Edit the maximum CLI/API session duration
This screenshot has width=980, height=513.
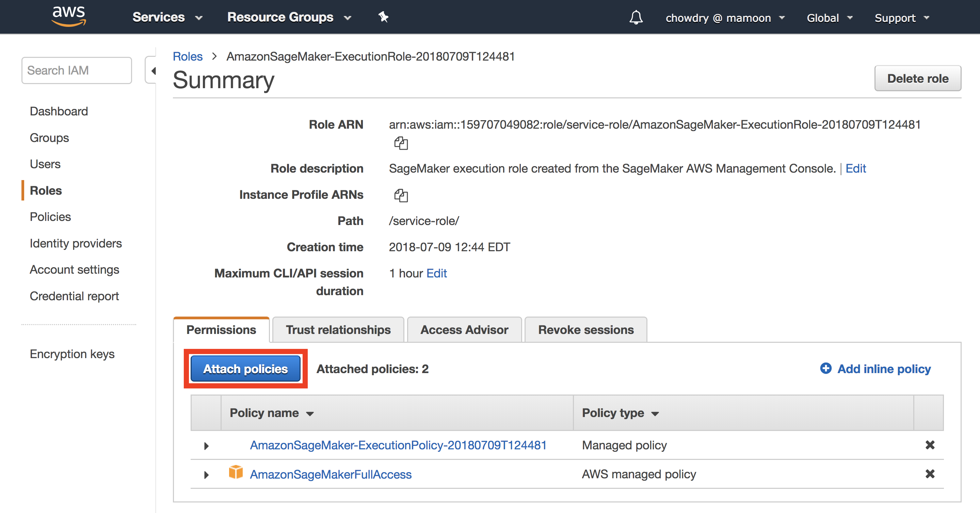[436, 273]
